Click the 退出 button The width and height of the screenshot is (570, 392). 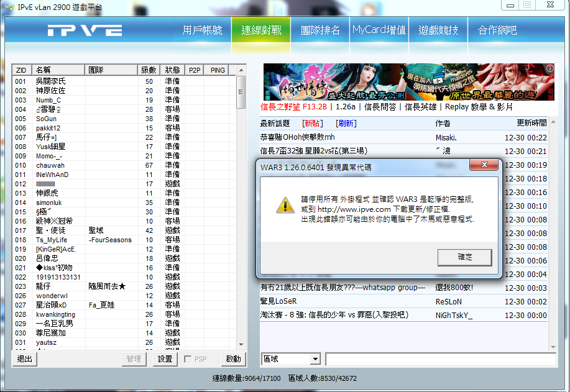click(25, 359)
